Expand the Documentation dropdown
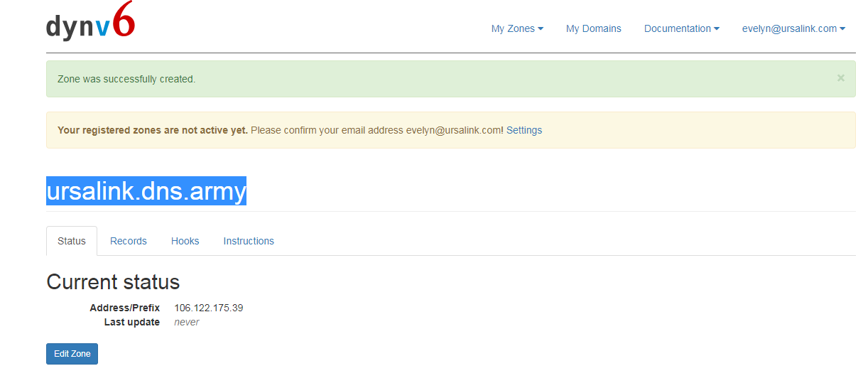 point(681,28)
